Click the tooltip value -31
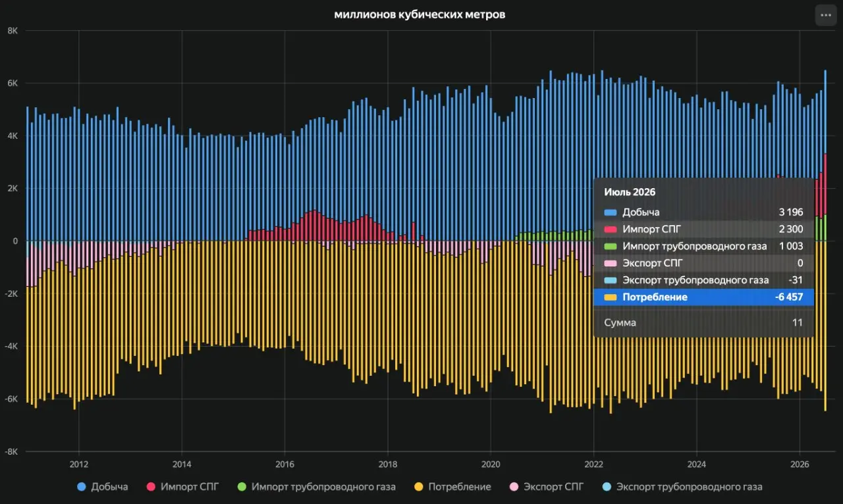 pos(796,280)
